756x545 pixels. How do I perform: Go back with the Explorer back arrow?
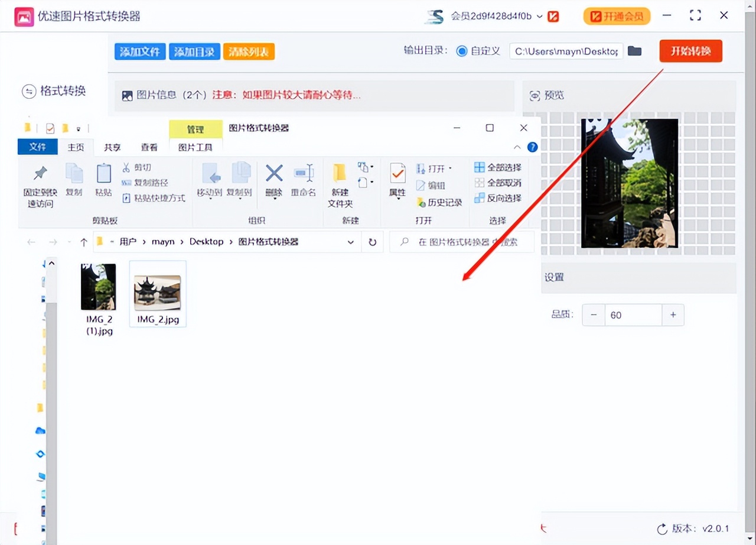[x=31, y=242]
